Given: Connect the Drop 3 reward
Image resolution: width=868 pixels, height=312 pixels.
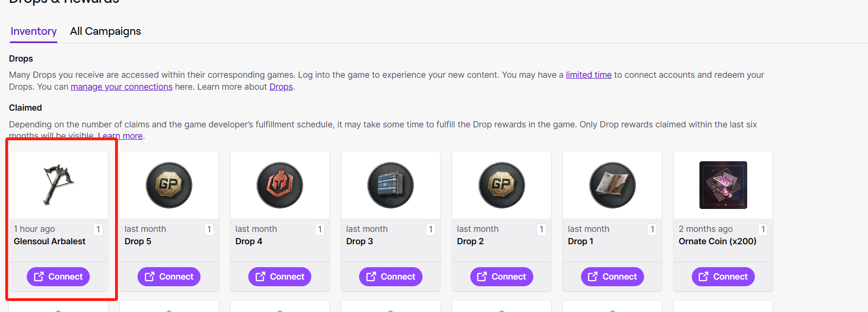Looking at the screenshot, I should click(x=391, y=277).
